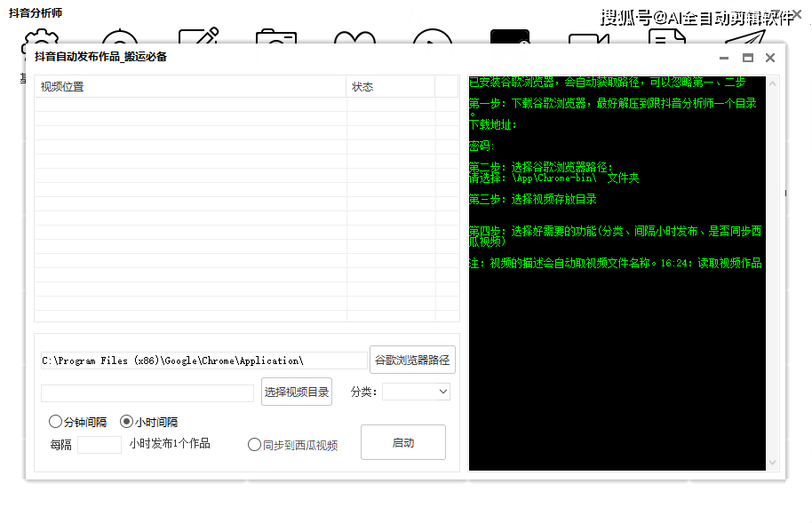Click the Chrome path input field

click(x=204, y=361)
